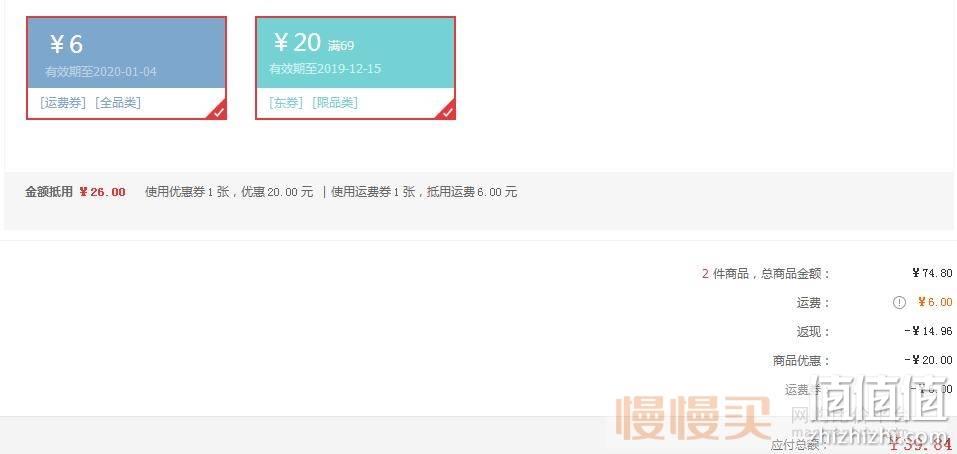Click the ¥74.80 total goods amount
Image resolution: width=957 pixels, height=454 pixels.
pos(932,273)
